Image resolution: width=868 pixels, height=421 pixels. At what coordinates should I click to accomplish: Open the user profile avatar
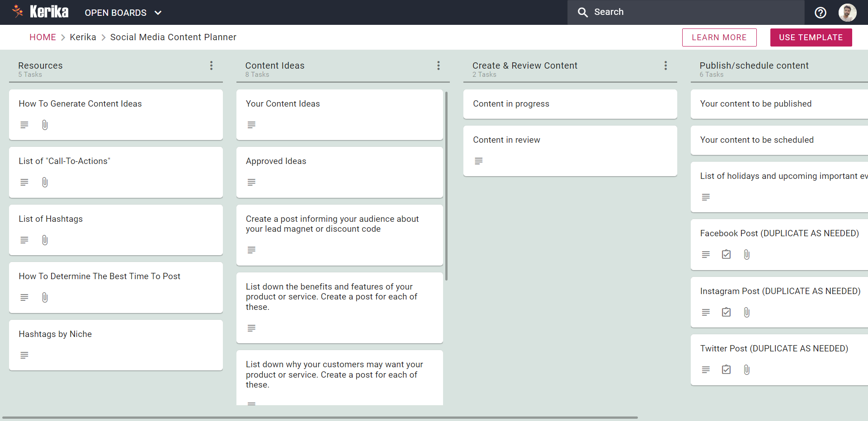[x=847, y=13]
